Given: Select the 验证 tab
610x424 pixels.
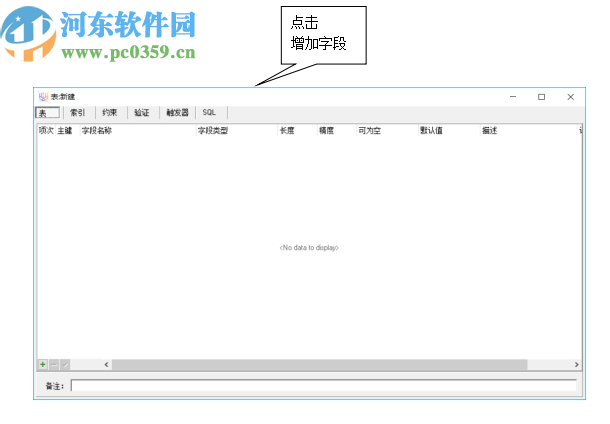Looking at the screenshot, I should pos(142,113).
